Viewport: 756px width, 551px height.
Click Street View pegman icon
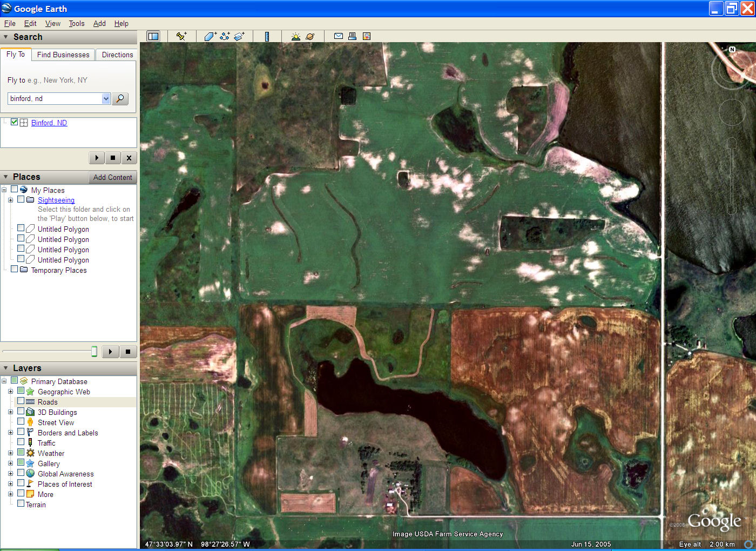click(30, 422)
